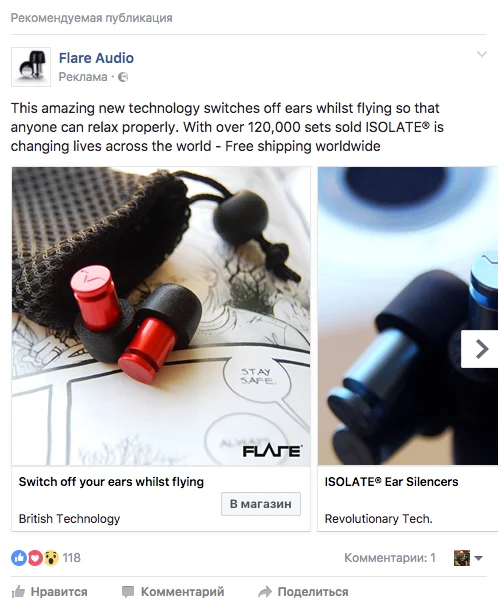Click the В магазин shop button

click(261, 504)
